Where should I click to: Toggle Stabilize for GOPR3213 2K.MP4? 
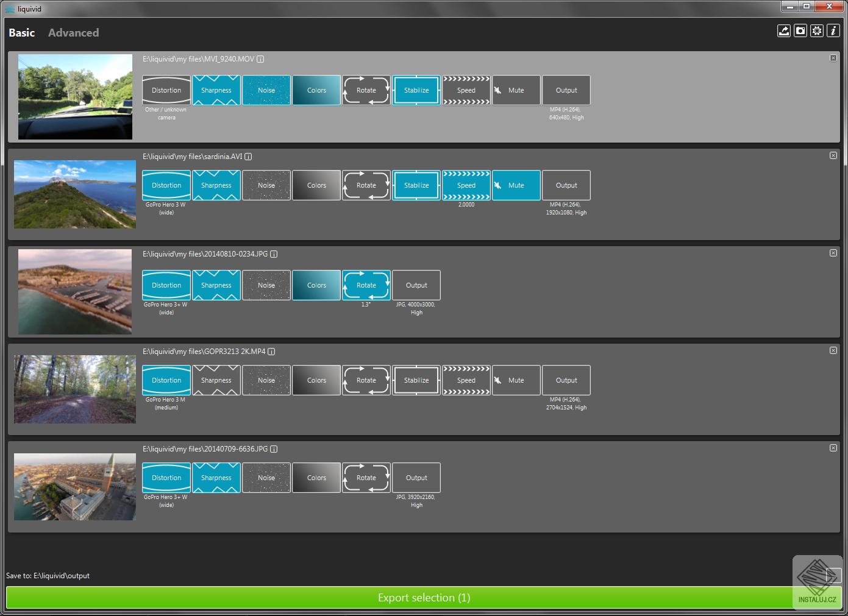[416, 380]
